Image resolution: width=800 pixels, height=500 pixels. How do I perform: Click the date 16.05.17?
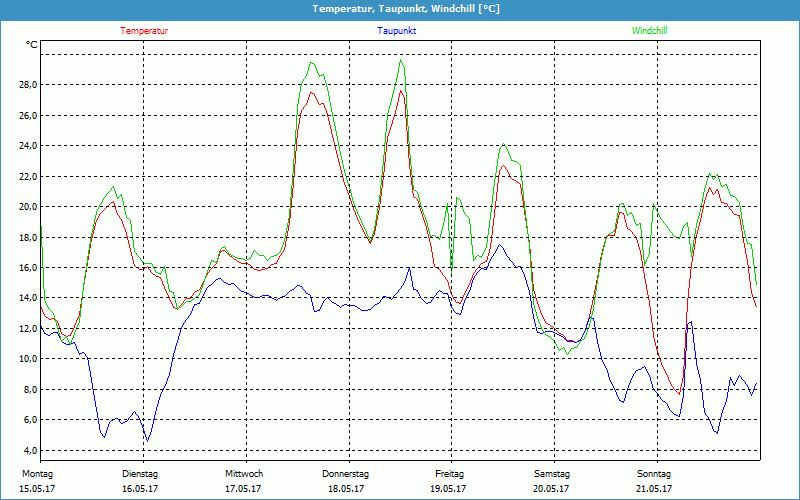tap(140, 489)
